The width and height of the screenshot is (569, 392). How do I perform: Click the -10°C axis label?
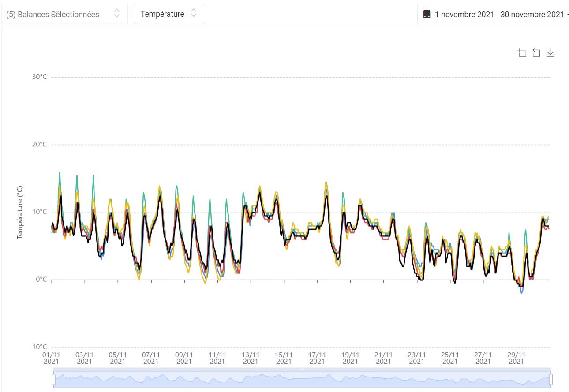click(38, 347)
